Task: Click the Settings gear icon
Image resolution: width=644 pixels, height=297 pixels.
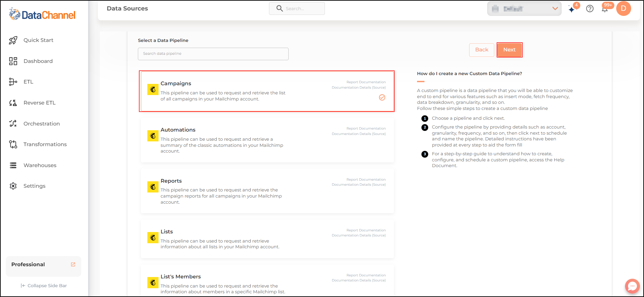Action: click(13, 186)
